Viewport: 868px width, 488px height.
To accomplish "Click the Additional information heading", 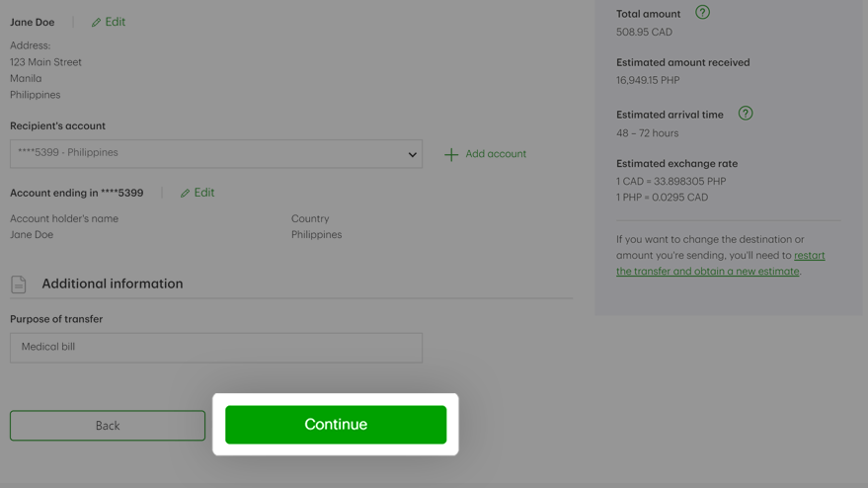I will (x=113, y=284).
